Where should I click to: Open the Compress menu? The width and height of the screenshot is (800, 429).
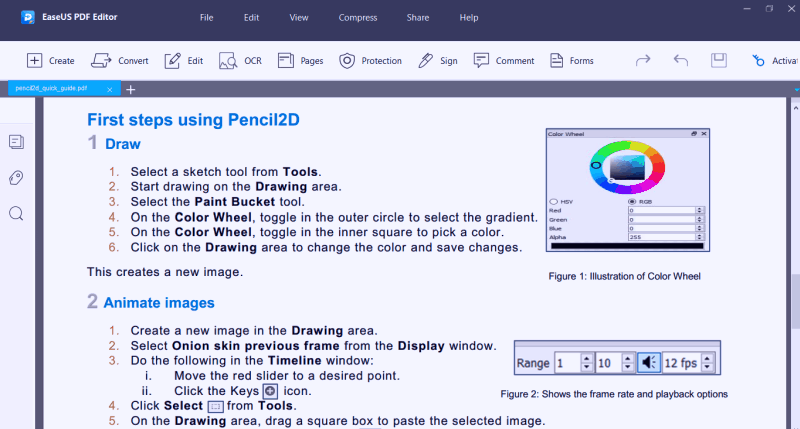click(358, 17)
